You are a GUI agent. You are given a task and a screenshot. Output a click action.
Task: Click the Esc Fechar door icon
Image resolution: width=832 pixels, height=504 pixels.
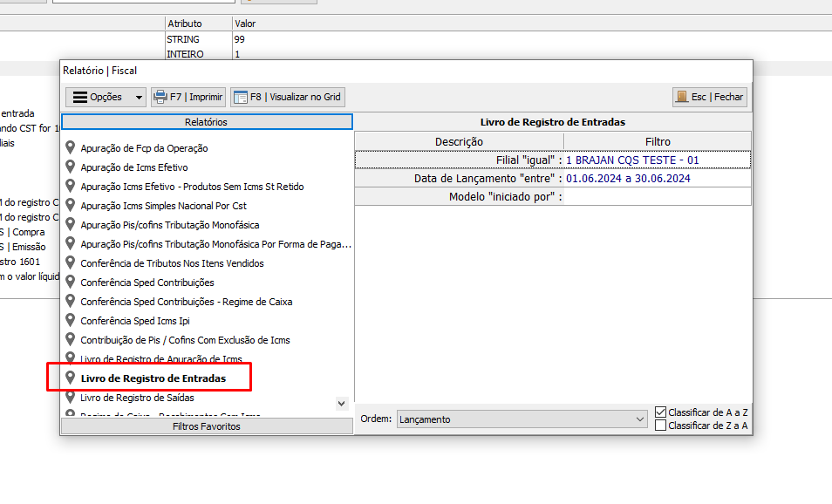click(x=681, y=97)
